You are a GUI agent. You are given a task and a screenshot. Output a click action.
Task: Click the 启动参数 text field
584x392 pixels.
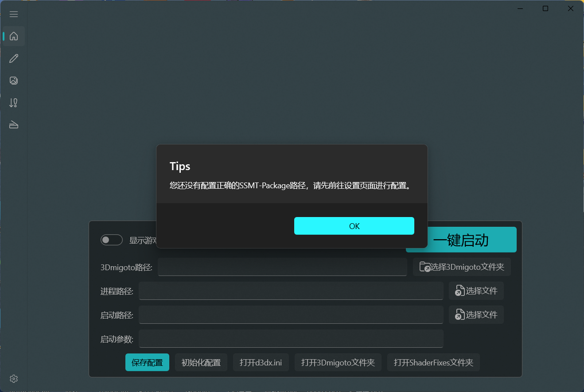click(x=291, y=338)
